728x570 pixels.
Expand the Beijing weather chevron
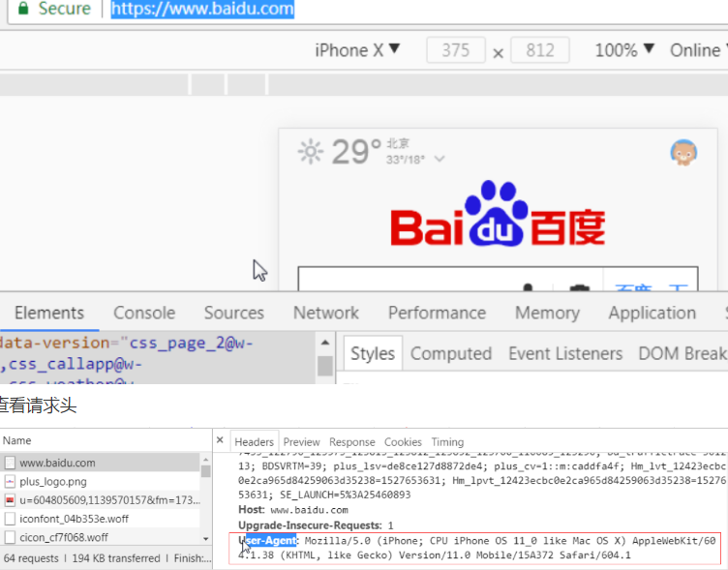440,160
